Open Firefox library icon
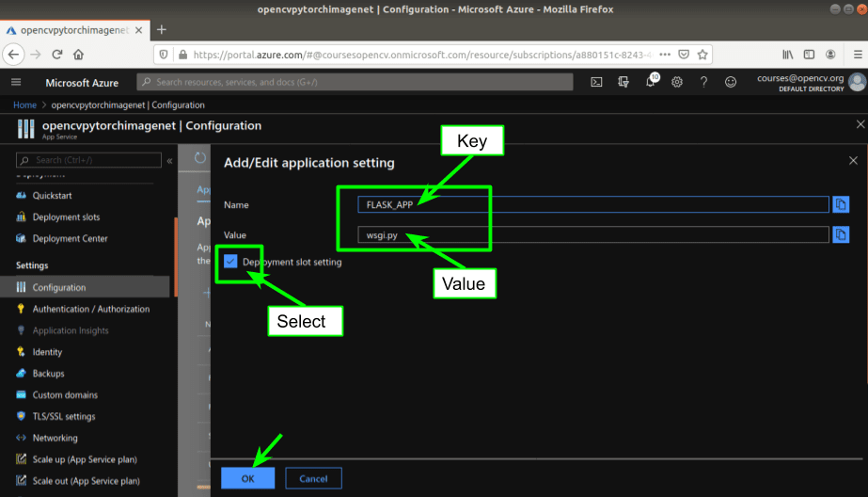The width and height of the screenshot is (868, 497). coord(787,55)
